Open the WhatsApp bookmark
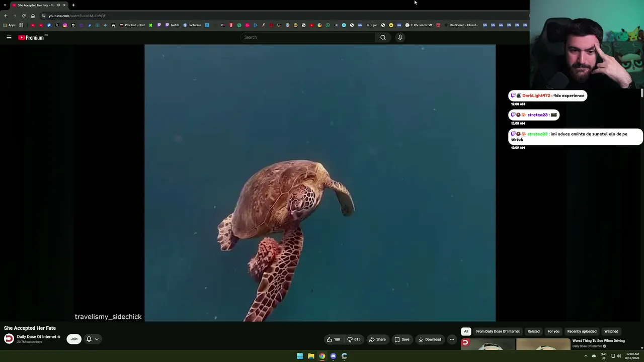 click(328, 25)
